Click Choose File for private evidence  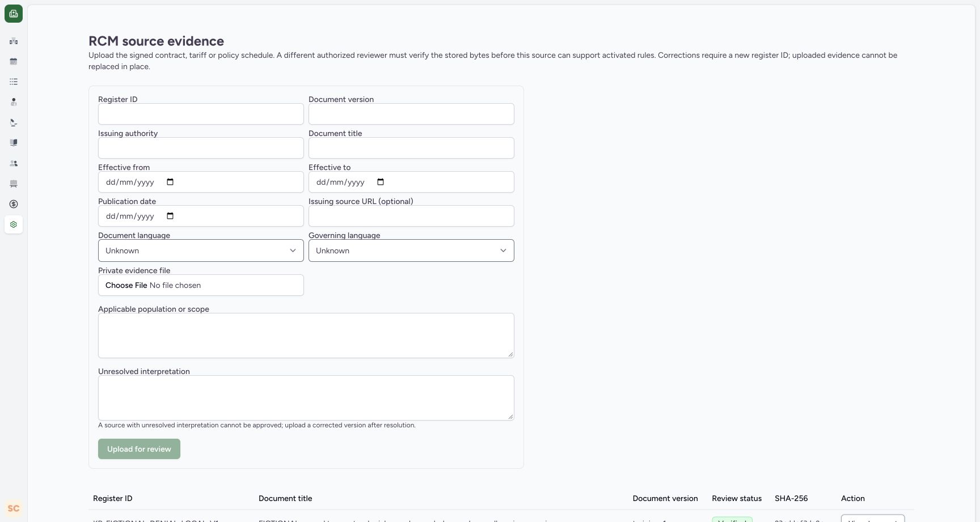[x=126, y=285]
